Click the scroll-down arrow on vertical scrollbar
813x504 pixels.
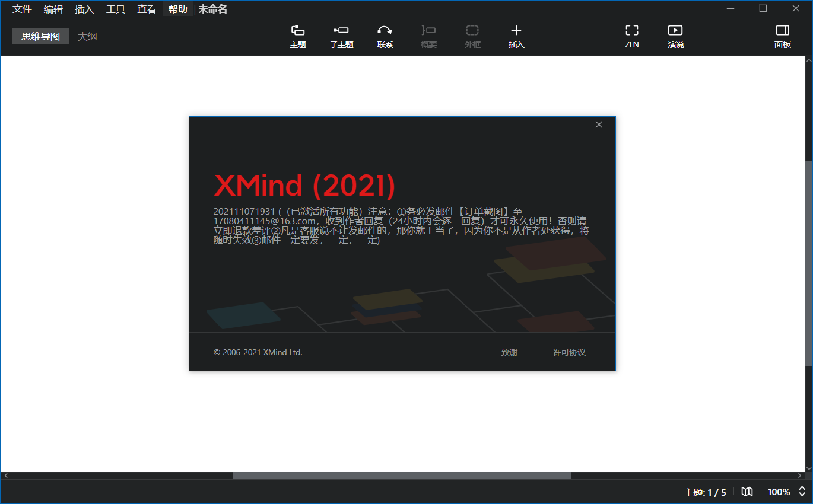coord(809,468)
